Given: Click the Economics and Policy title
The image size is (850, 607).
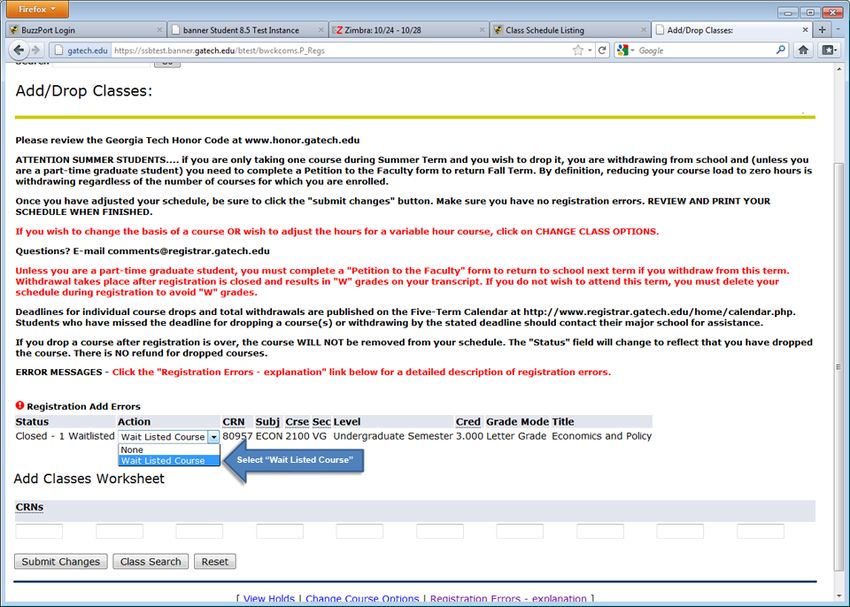Looking at the screenshot, I should [602, 436].
